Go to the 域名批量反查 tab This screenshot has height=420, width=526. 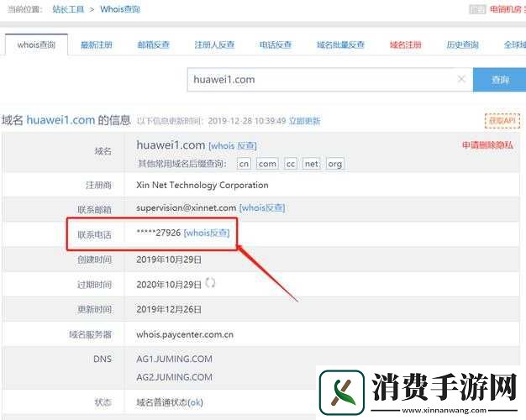(341, 45)
